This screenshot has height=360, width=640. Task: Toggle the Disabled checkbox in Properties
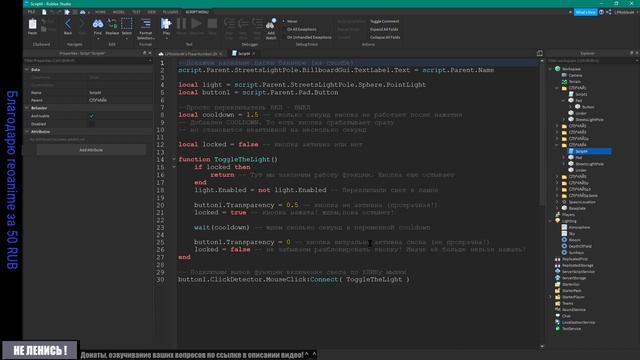coord(91,124)
